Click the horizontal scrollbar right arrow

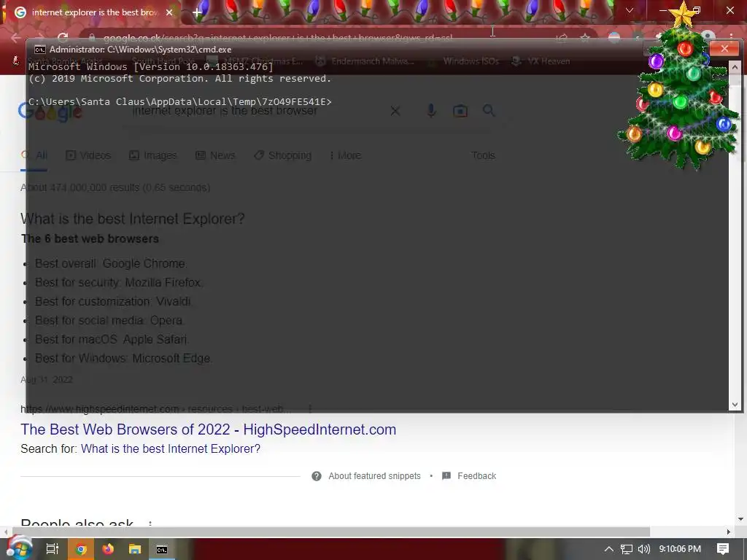pyautogui.click(x=729, y=532)
